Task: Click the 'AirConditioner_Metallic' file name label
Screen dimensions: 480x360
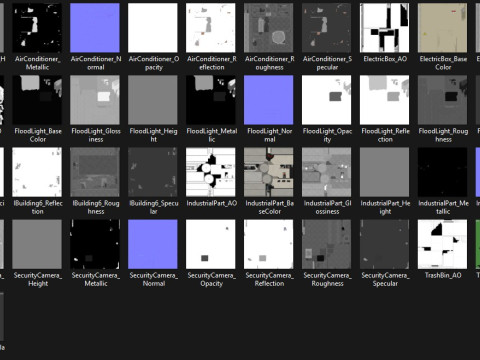Action: point(37,63)
